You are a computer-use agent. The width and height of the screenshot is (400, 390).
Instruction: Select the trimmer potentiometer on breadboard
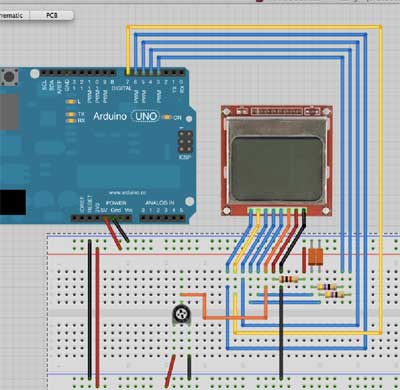(182, 315)
